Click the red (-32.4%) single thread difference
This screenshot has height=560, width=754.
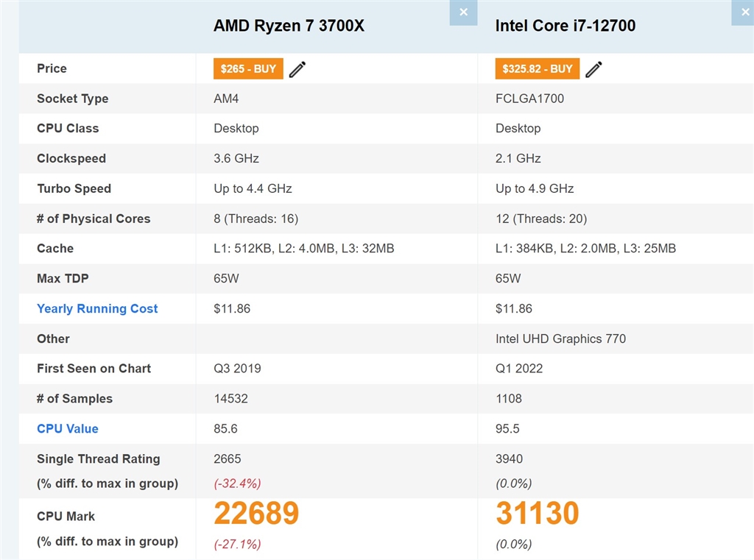[237, 483]
